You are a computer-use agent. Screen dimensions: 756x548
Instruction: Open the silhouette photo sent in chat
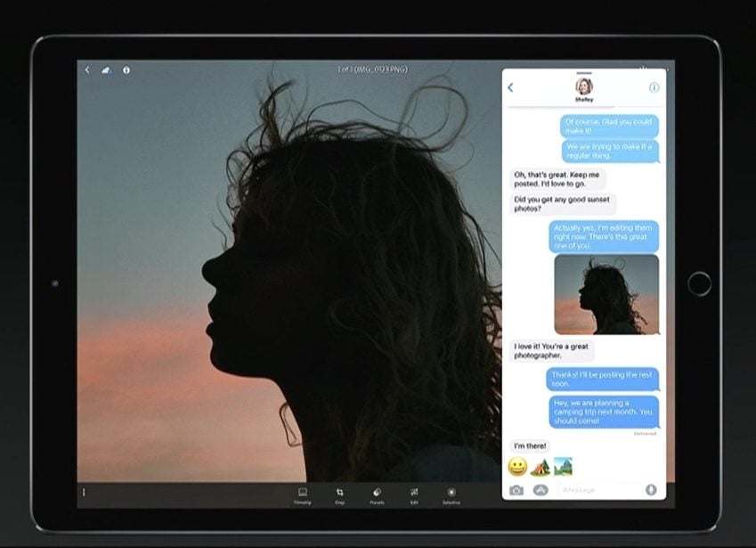pyautogui.click(x=606, y=294)
